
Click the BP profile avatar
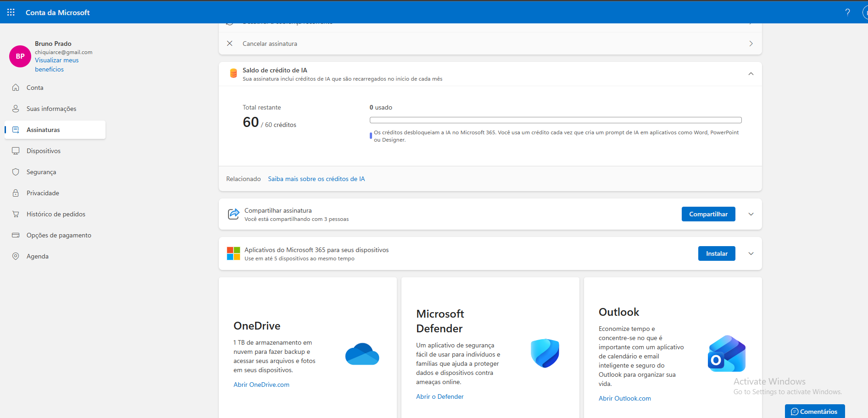(20, 56)
